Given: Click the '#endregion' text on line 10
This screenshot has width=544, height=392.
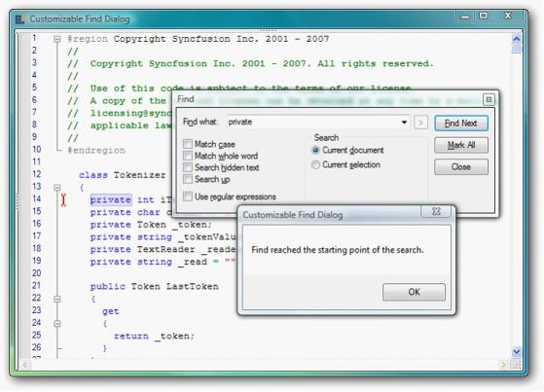Looking at the screenshot, I should click(96, 150).
